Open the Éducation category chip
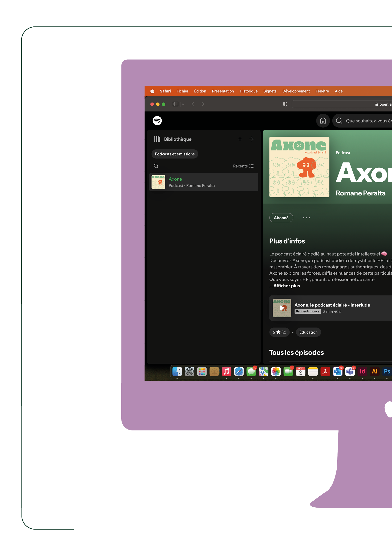The width and height of the screenshot is (392, 556). [x=308, y=332]
